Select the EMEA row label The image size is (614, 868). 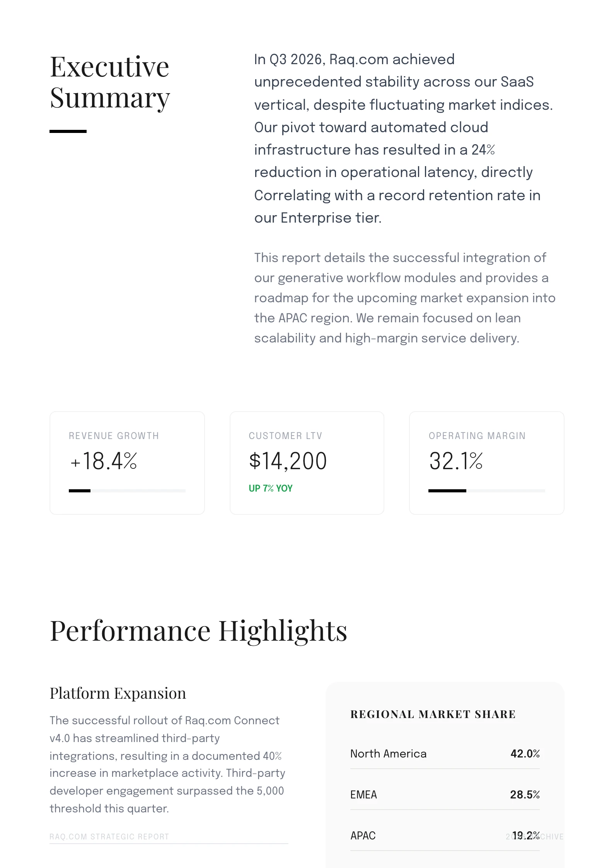[x=363, y=795]
